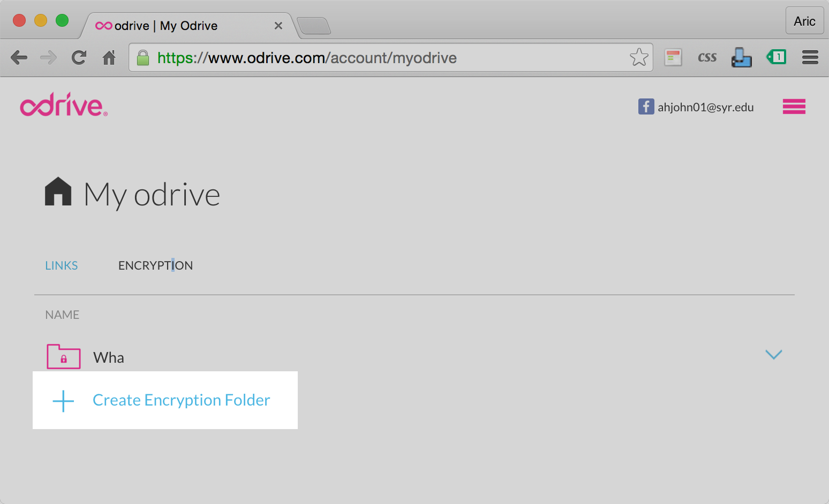Click Create Encryption Folder link
Screen dimensions: 829x504
click(181, 400)
